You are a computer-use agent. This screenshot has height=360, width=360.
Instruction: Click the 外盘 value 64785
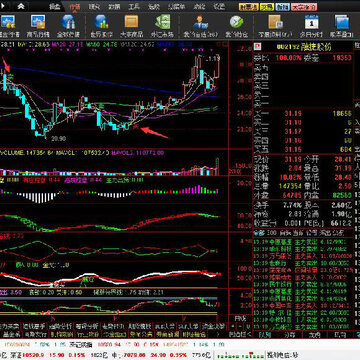click(292, 195)
